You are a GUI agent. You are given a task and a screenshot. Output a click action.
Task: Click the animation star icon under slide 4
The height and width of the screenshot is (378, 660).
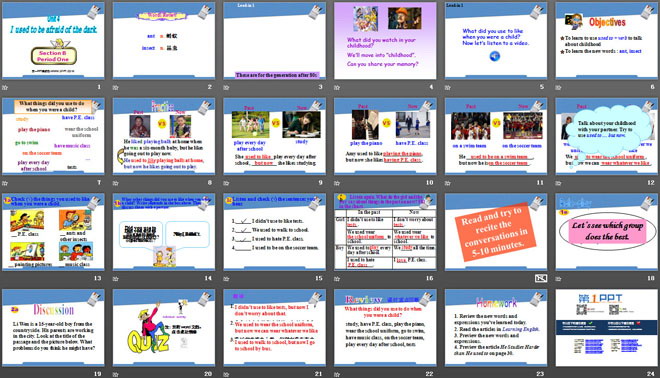coord(337,88)
